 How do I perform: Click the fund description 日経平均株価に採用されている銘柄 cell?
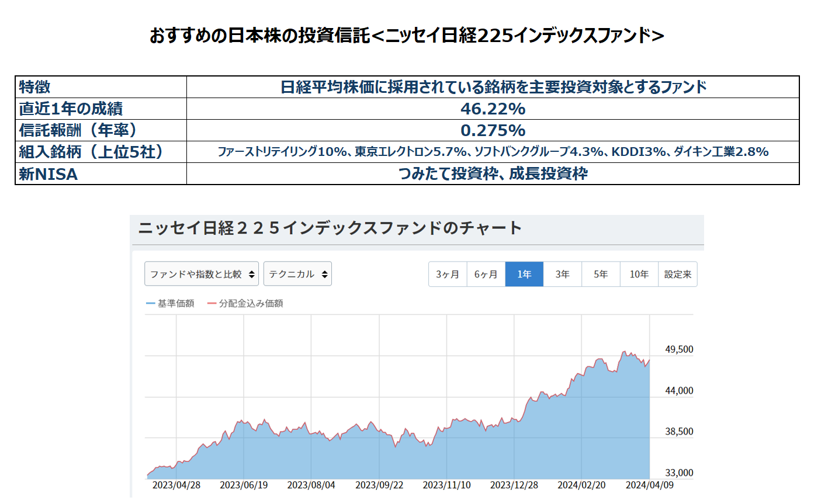[493, 87]
